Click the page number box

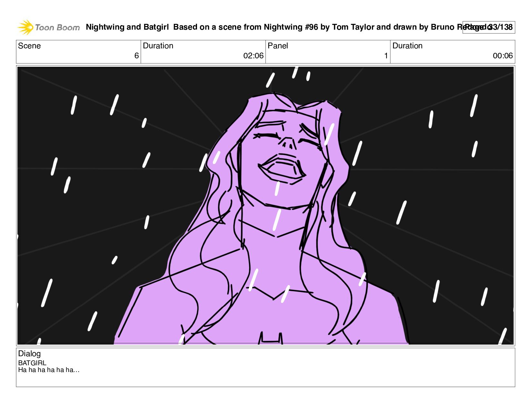tap(488, 27)
